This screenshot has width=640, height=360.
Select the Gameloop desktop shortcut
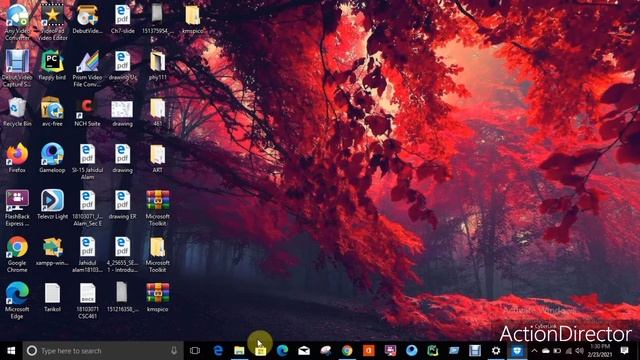tap(52, 158)
